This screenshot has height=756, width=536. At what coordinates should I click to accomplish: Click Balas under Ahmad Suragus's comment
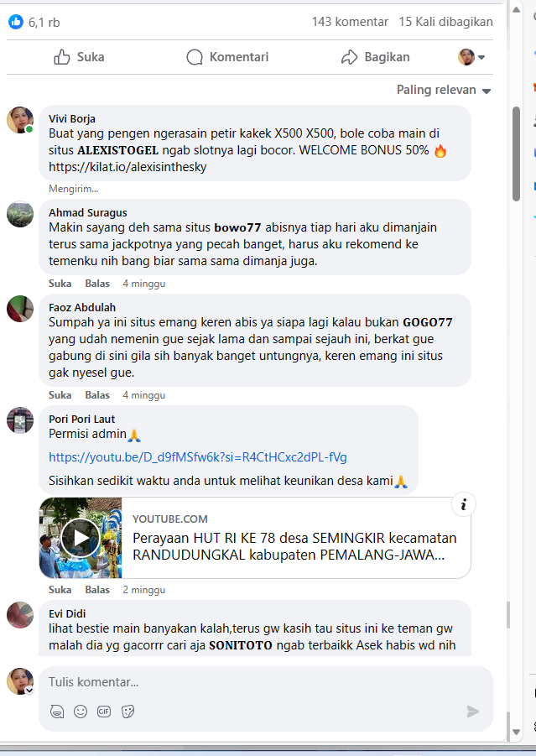pos(97,284)
